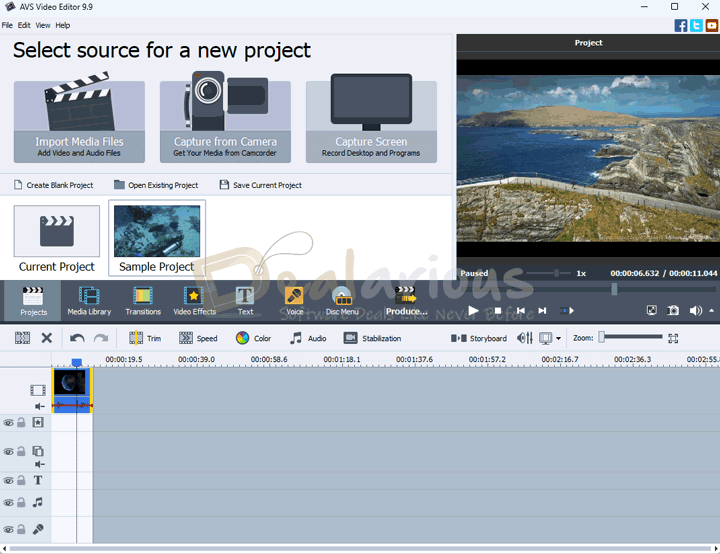Viewport: 720px width, 554px height.
Task: Expand the volume control arrow
Action: [x=711, y=311]
